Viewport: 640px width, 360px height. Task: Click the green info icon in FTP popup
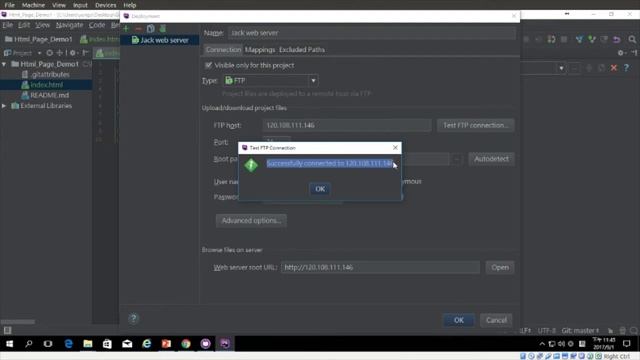(251, 165)
